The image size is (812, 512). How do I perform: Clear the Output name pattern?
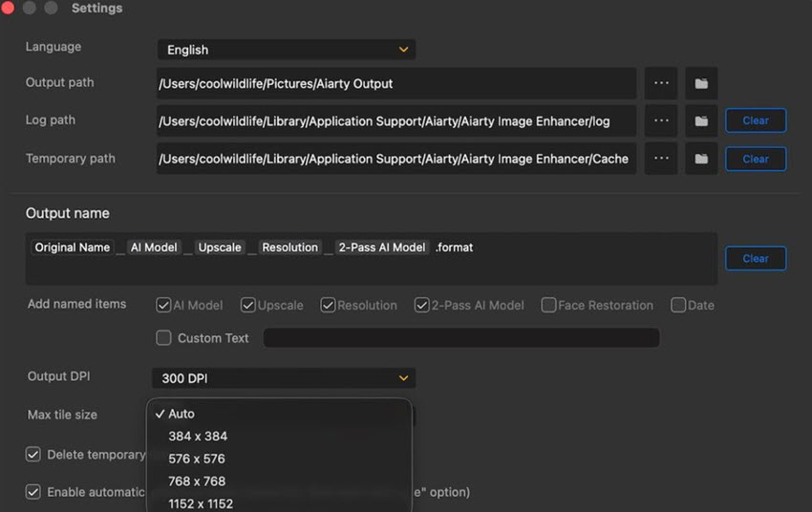click(x=756, y=258)
